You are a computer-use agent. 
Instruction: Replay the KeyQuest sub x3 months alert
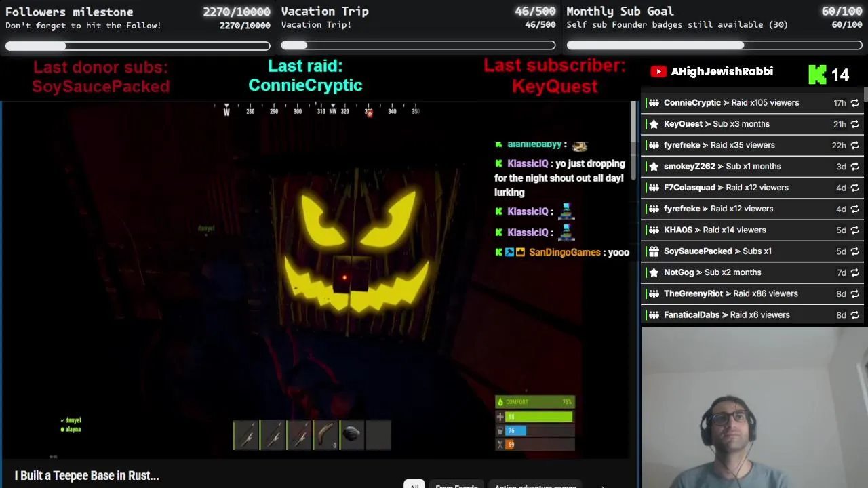point(854,124)
